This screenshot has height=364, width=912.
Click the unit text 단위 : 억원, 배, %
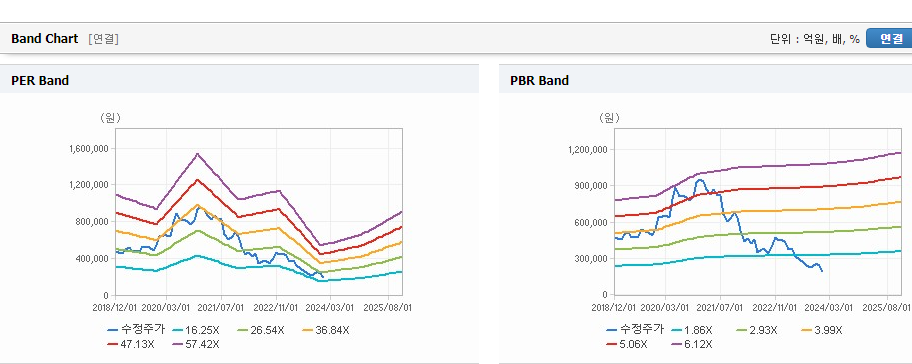[x=815, y=39]
